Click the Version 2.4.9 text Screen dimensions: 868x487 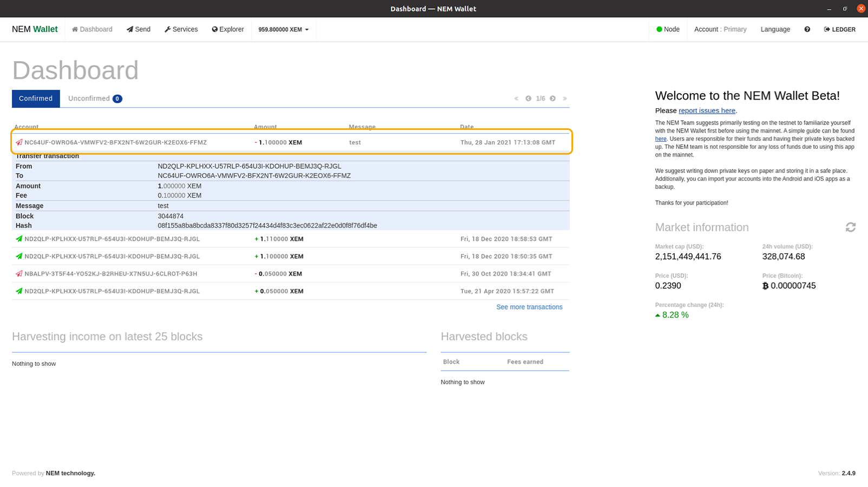[837, 473]
